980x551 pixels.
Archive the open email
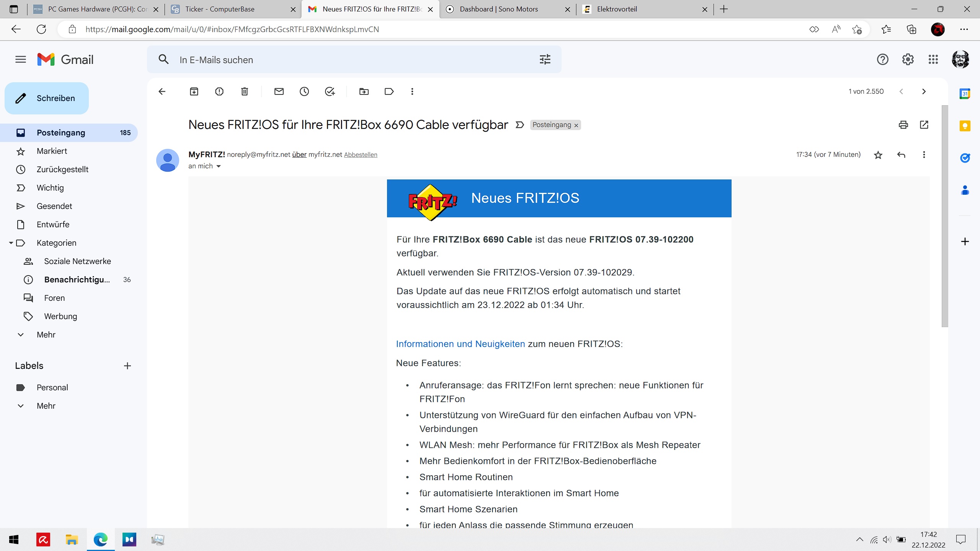click(194, 91)
